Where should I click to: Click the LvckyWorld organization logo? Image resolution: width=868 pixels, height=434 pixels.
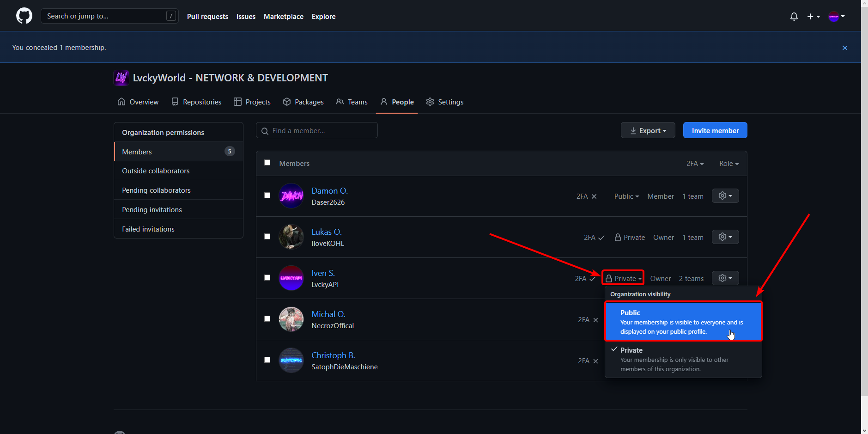[121, 78]
